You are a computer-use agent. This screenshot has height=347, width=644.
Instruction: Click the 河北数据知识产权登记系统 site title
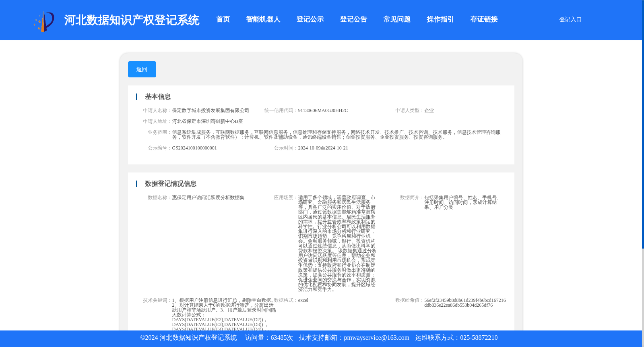coord(132,20)
